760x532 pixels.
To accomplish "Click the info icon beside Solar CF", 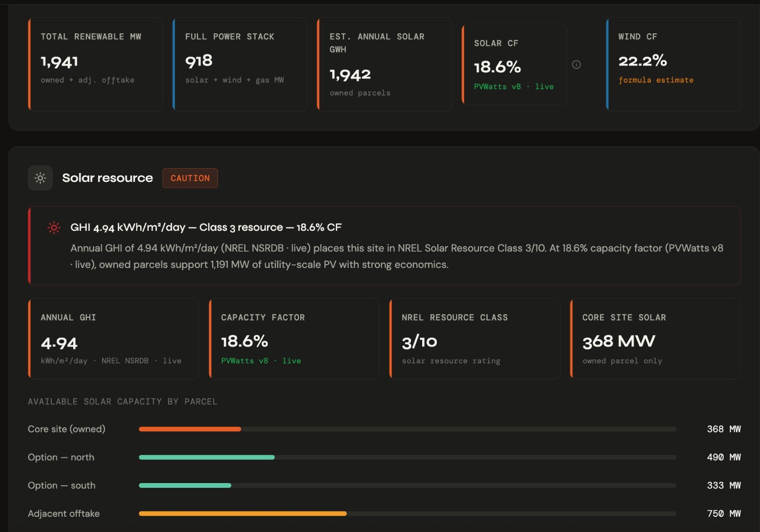I will pos(576,65).
